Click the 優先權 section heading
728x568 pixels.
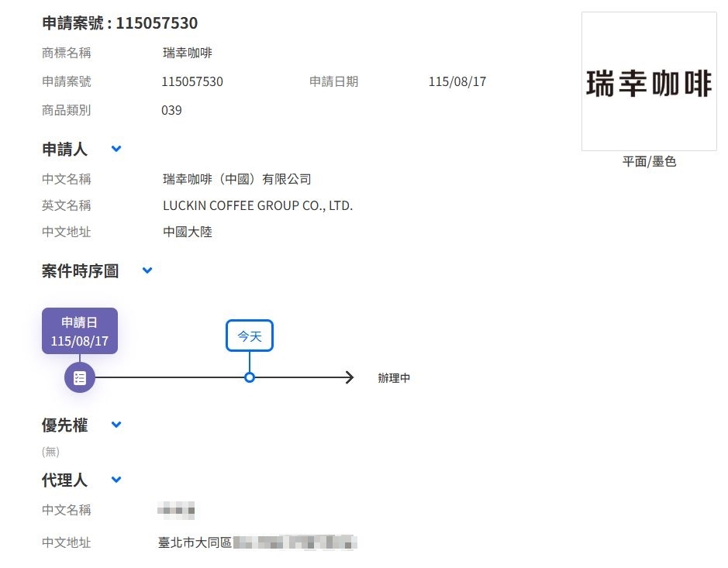click(64, 425)
